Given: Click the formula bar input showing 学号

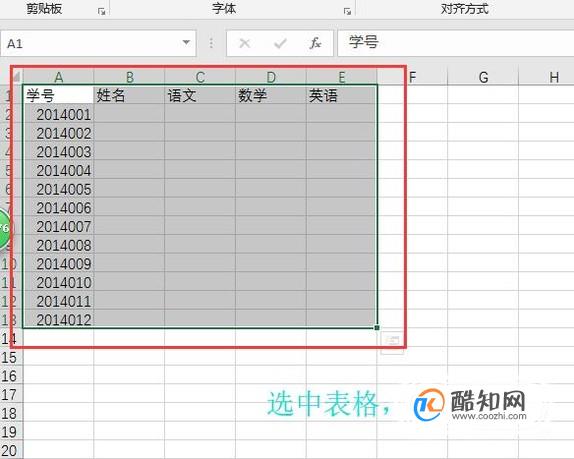Looking at the screenshot, I should 456,43.
